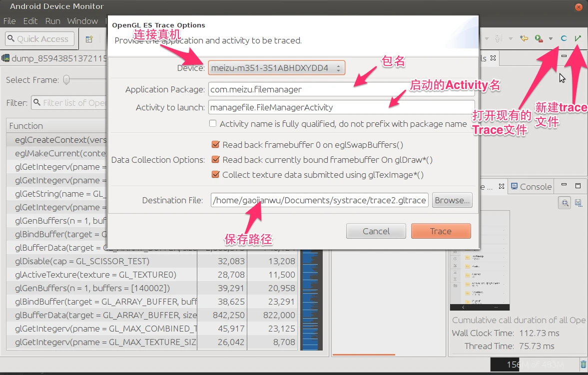The width and height of the screenshot is (588, 375).
Task: Enable fully qualified activity name checkbox
Action: 213,124
